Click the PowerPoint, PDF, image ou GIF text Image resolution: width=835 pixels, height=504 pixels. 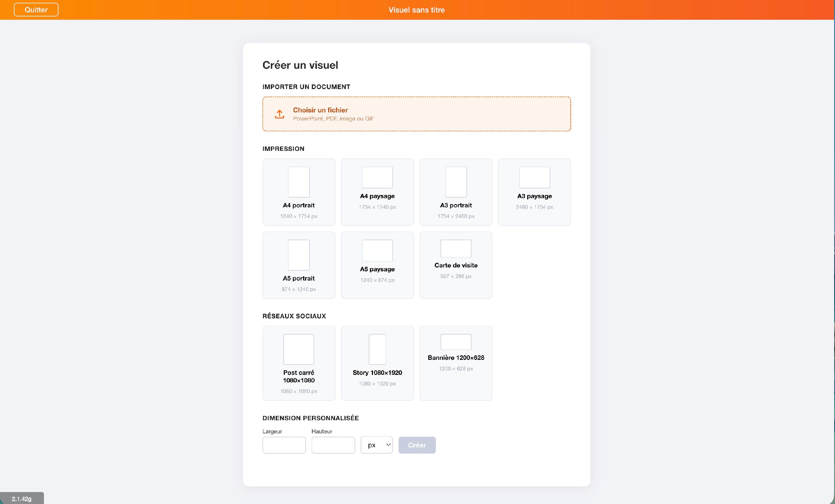pyautogui.click(x=333, y=119)
